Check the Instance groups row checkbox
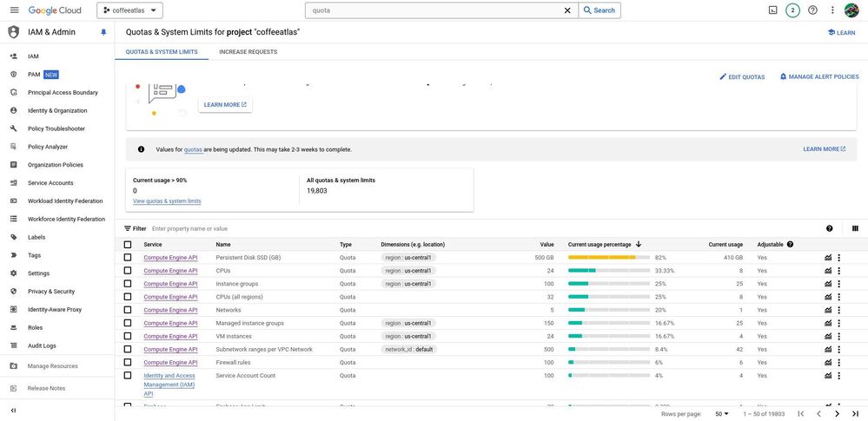The image size is (868, 421). tap(128, 284)
